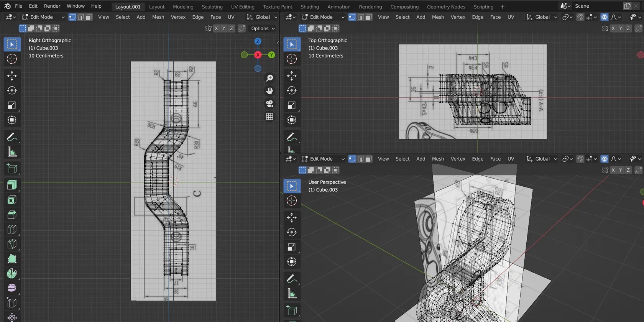Expand Edit Mode selector in left viewport
644x322 pixels.
tap(43, 17)
